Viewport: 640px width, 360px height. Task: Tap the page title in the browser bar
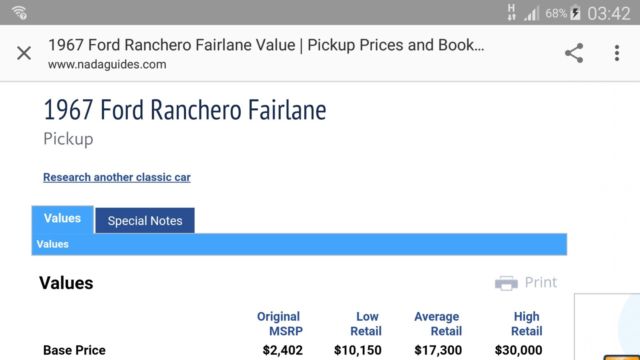tap(266, 45)
